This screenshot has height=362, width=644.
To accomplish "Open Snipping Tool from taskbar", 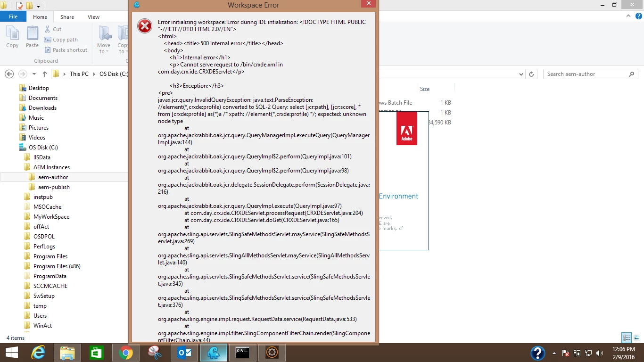I will [155, 353].
